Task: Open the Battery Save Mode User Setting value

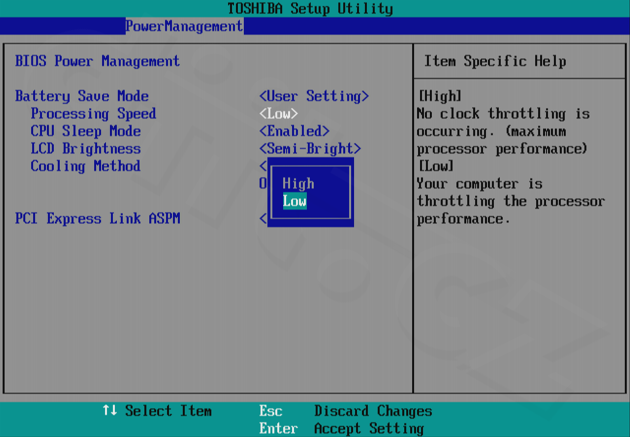Action: tap(314, 96)
